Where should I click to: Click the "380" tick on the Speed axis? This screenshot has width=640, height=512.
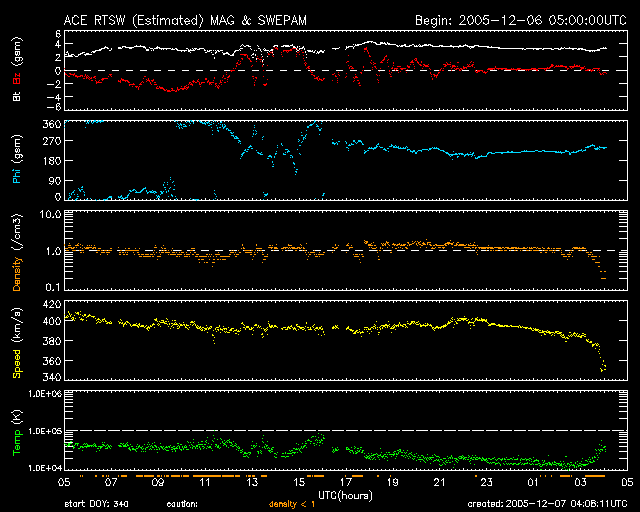click(x=52, y=341)
